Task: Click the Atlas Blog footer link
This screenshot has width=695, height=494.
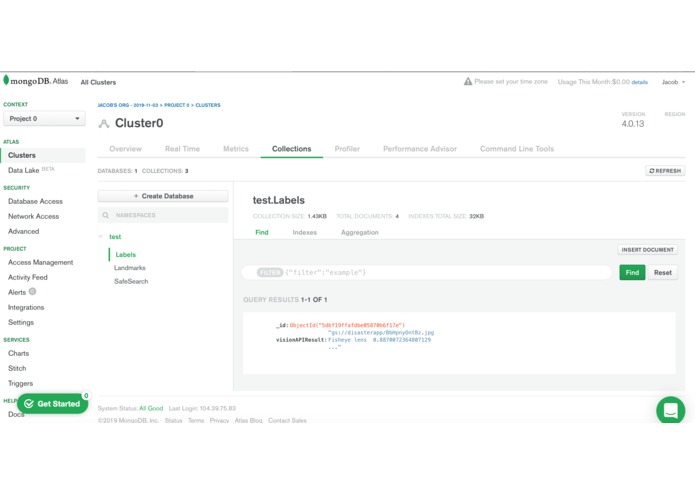Action: click(x=248, y=420)
